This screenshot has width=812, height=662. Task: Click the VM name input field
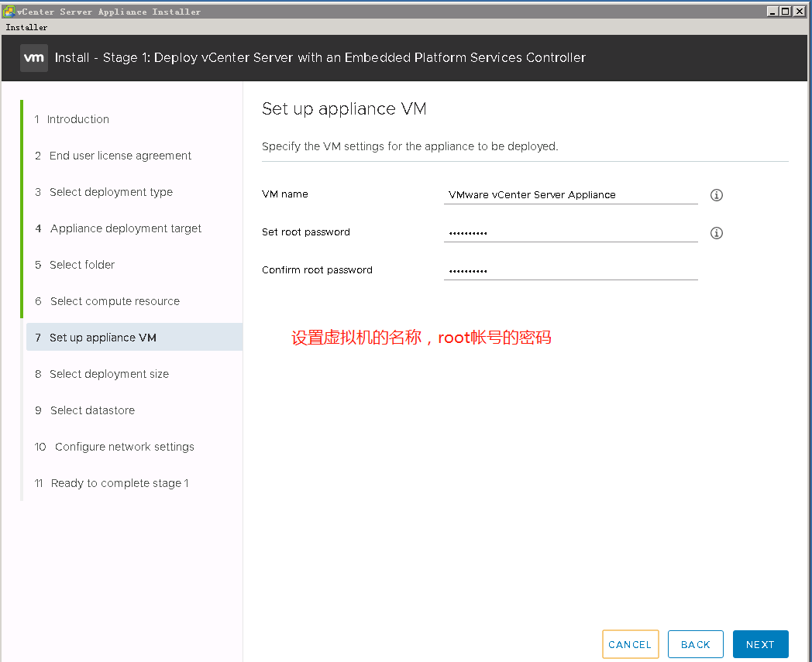(x=571, y=195)
